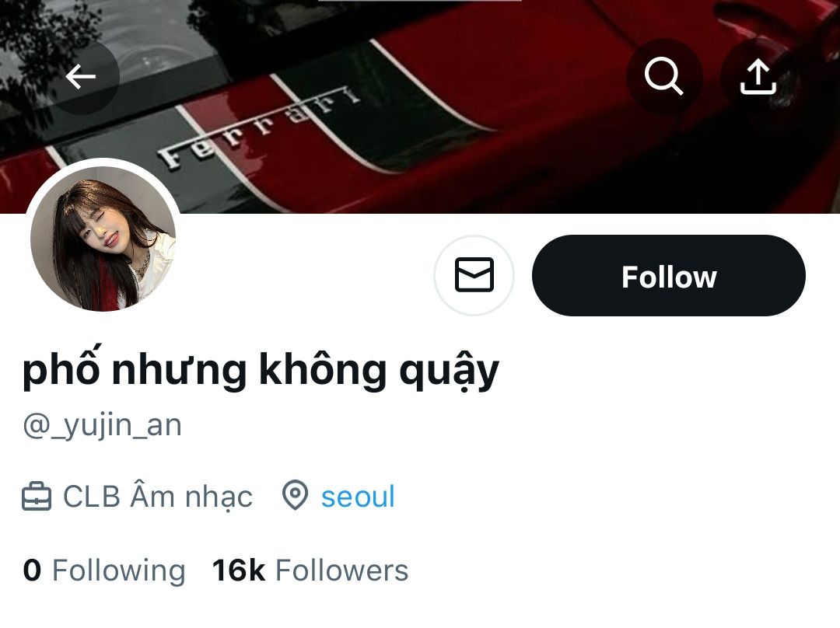Open the Followers list
This screenshot has width=840, height=628.
(x=310, y=570)
